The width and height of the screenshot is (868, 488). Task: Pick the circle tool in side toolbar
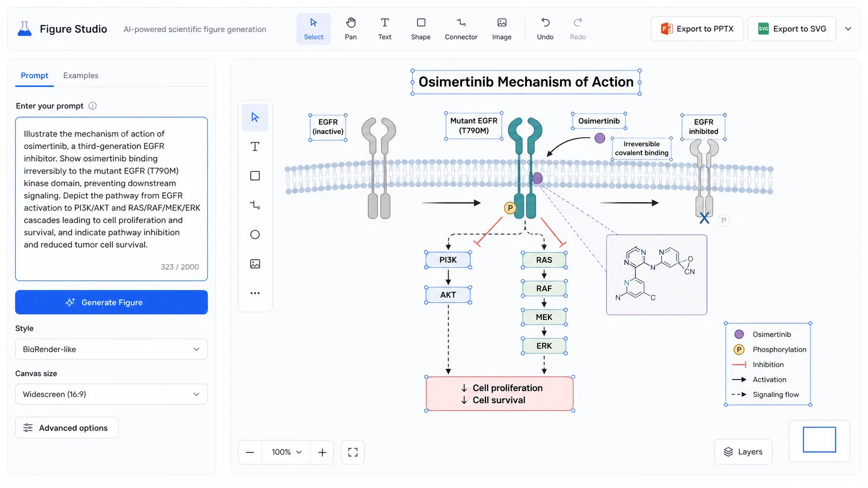click(255, 234)
